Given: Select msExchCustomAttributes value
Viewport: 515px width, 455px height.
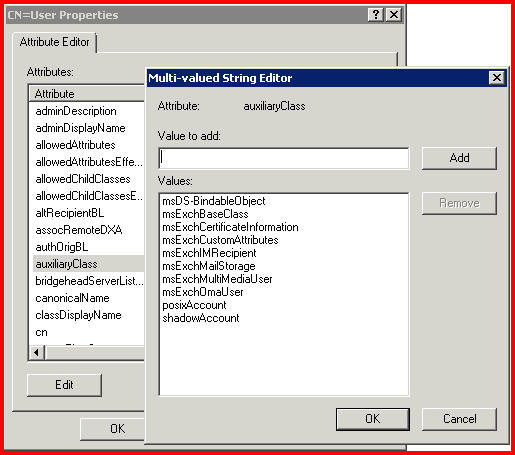Looking at the screenshot, I should pyautogui.click(x=220, y=240).
